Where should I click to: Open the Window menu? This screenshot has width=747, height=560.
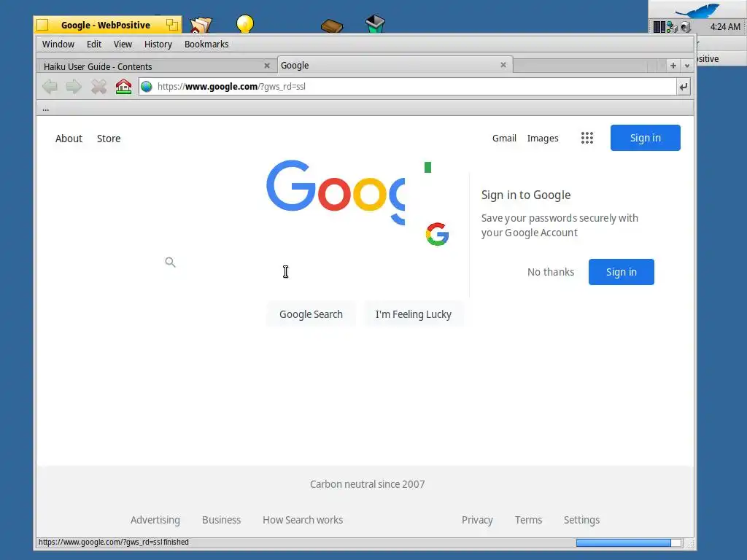pyautogui.click(x=58, y=44)
